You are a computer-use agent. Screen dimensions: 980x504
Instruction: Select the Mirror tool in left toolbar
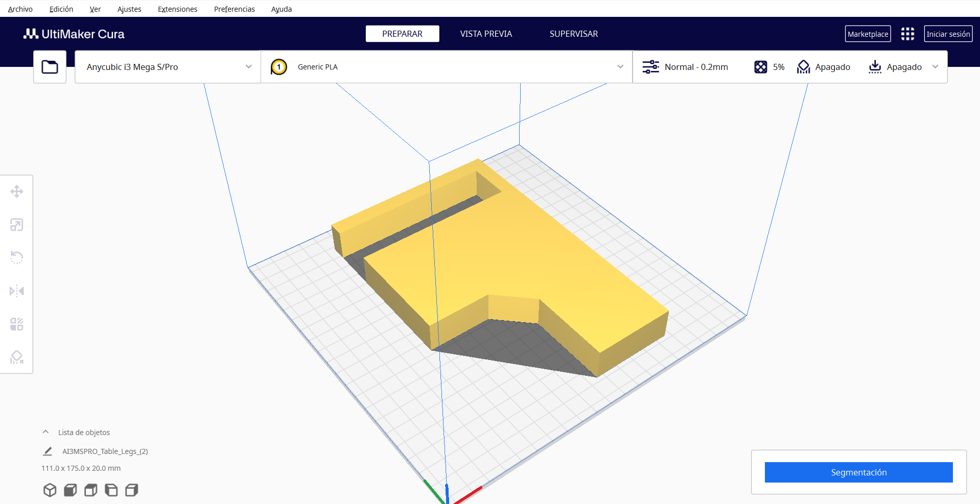pyautogui.click(x=17, y=291)
